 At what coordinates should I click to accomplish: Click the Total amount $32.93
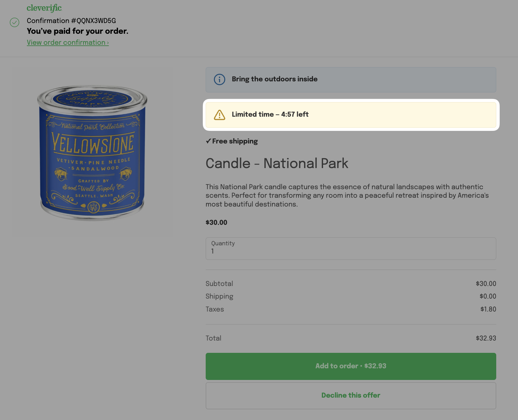coord(486,338)
